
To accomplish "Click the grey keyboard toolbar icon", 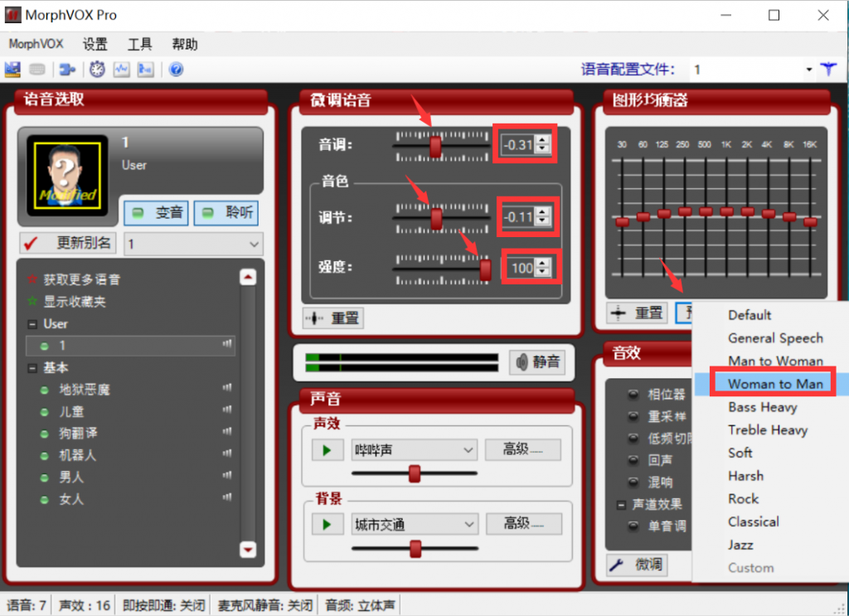I will tap(37, 70).
